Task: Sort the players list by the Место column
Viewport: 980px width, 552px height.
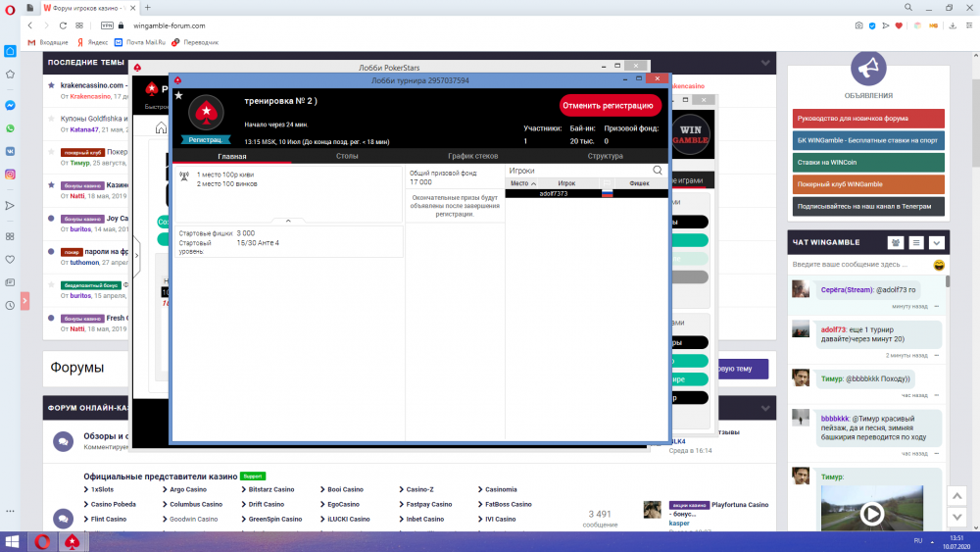Action: (x=522, y=183)
